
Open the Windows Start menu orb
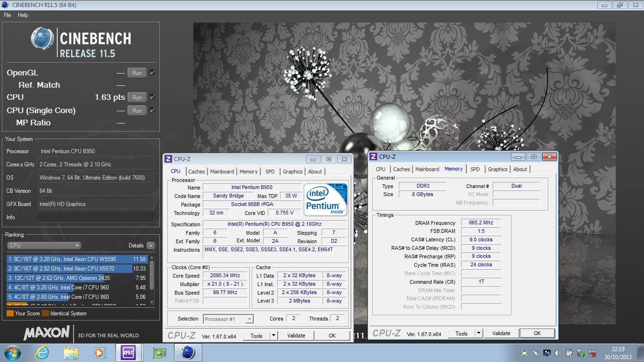(14, 353)
